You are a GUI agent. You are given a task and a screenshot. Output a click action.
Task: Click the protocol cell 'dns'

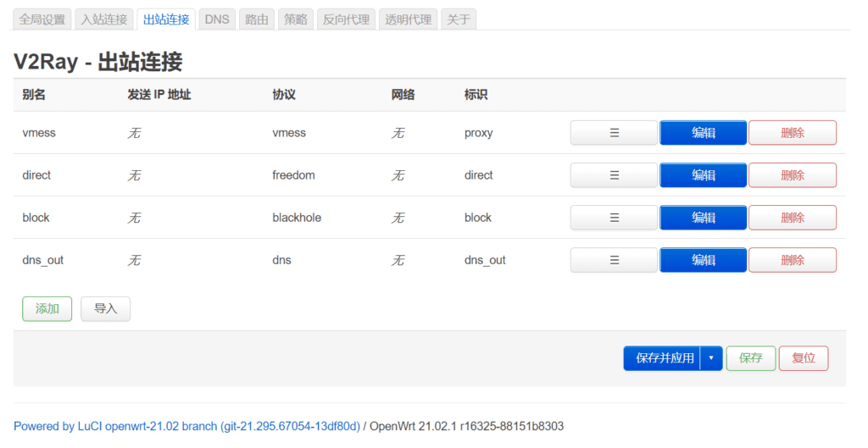(281, 260)
